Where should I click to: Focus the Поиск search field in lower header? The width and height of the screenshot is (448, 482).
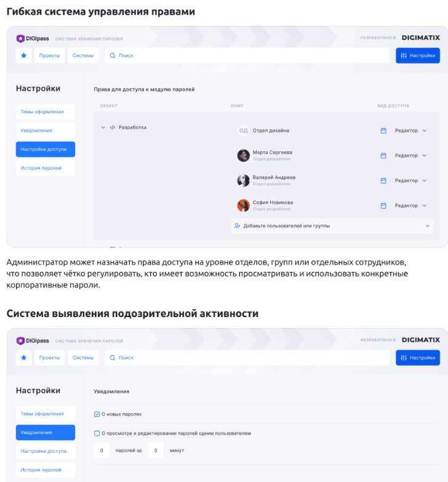pos(247,358)
